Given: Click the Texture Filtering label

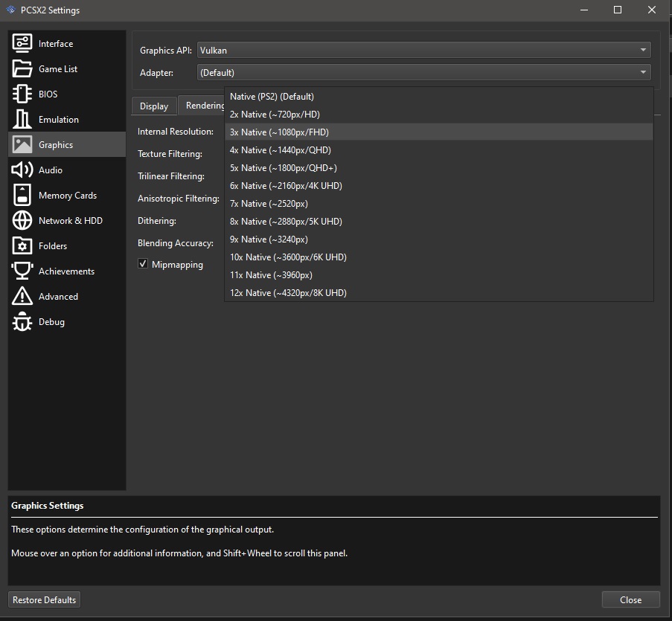Looking at the screenshot, I should pyautogui.click(x=170, y=154).
